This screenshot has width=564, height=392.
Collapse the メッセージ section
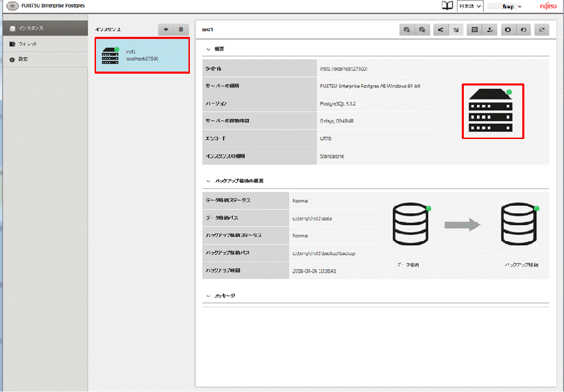click(x=208, y=296)
